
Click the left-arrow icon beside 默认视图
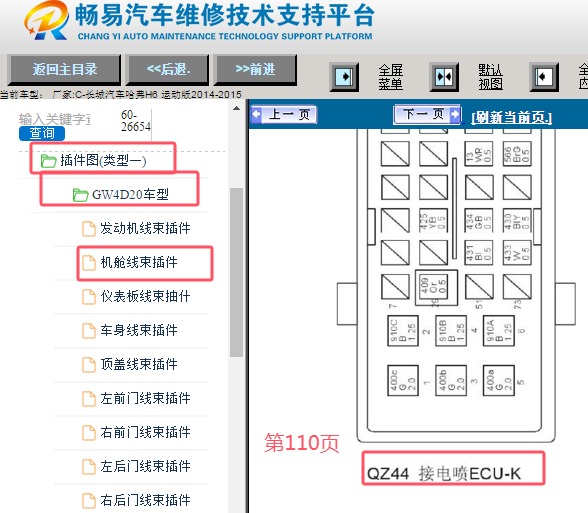544,77
